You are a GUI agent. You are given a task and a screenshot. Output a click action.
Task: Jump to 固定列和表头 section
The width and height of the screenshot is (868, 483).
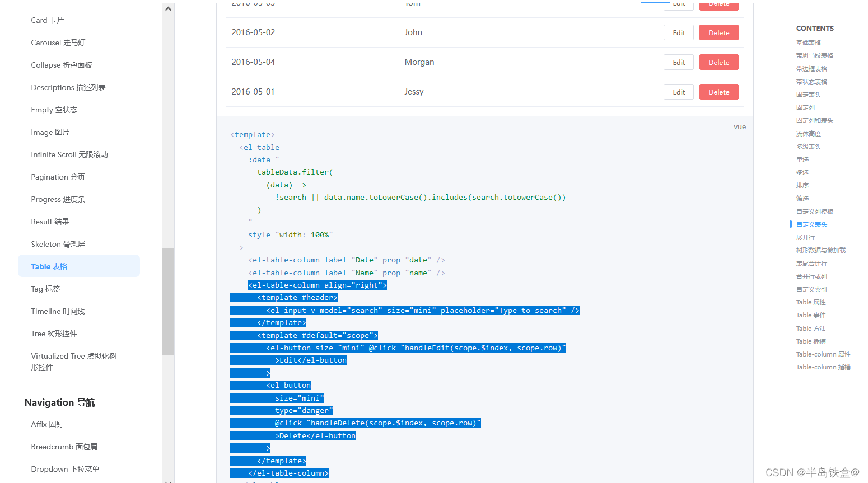(815, 120)
